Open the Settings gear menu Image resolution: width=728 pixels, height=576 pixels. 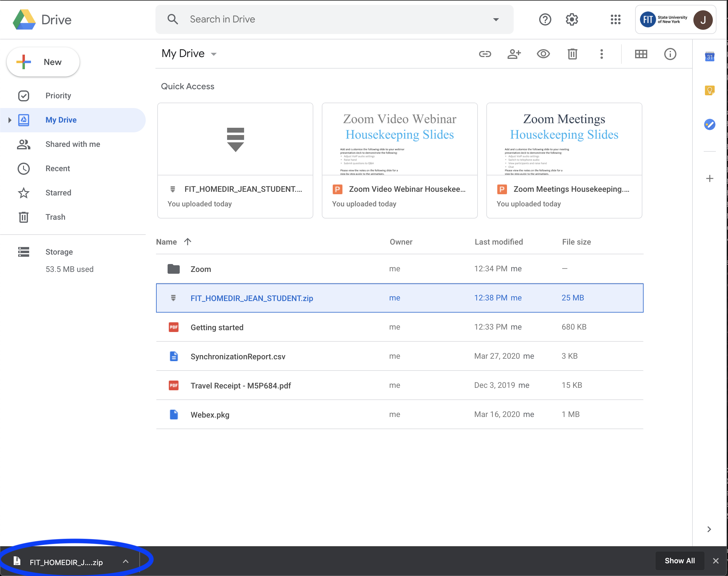click(572, 19)
